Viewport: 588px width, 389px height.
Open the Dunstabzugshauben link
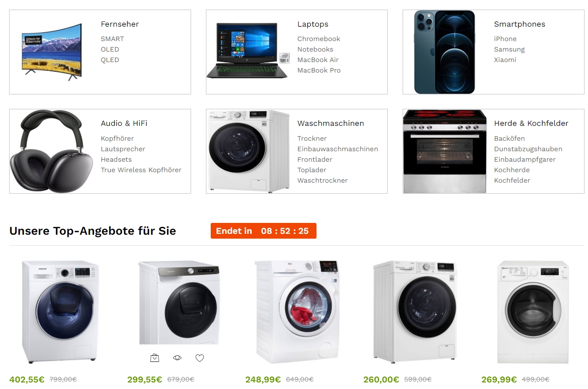tap(528, 149)
